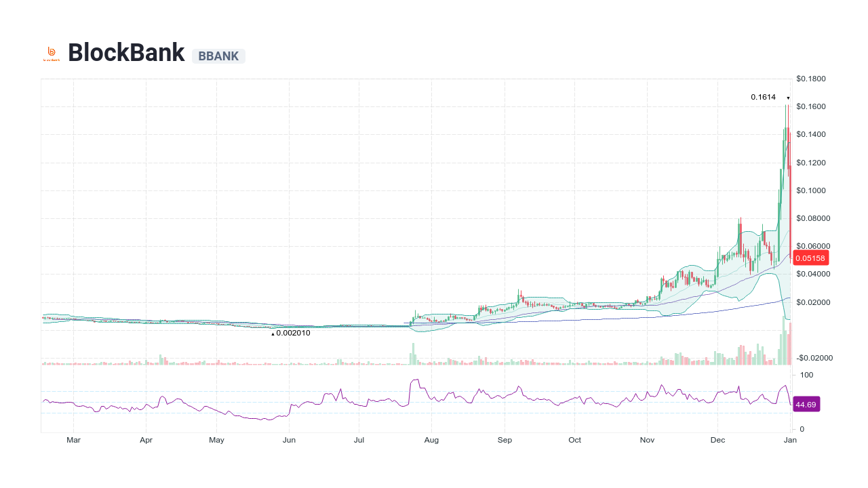Click the $0.02000 price axis label
868x488 pixels.
pyautogui.click(x=813, y=302)
